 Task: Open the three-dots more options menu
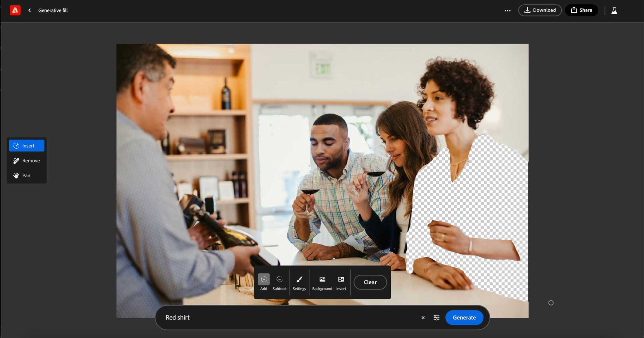pyautogui.click(x=507, y=10)
